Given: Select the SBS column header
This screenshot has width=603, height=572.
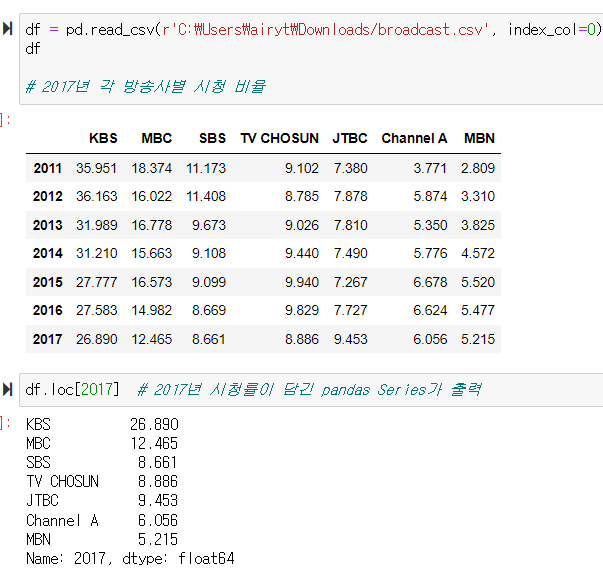Looking at the screenshot, I should pos(212,138).
